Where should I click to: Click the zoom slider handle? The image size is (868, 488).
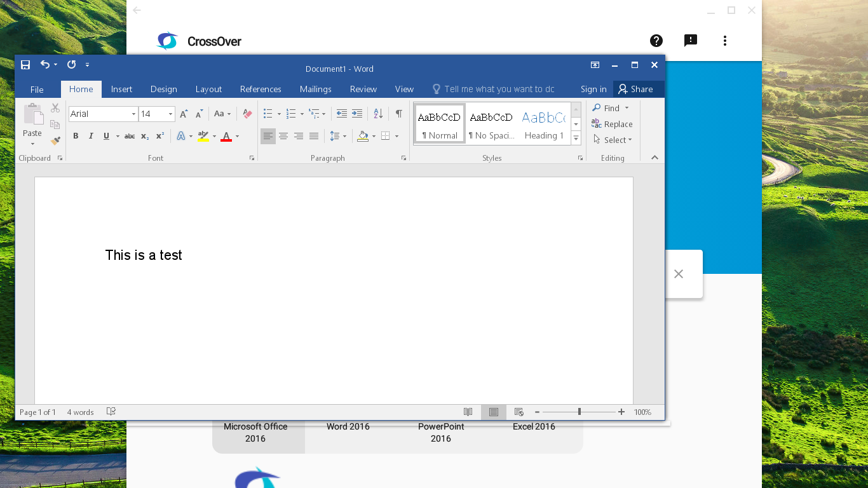580,412
